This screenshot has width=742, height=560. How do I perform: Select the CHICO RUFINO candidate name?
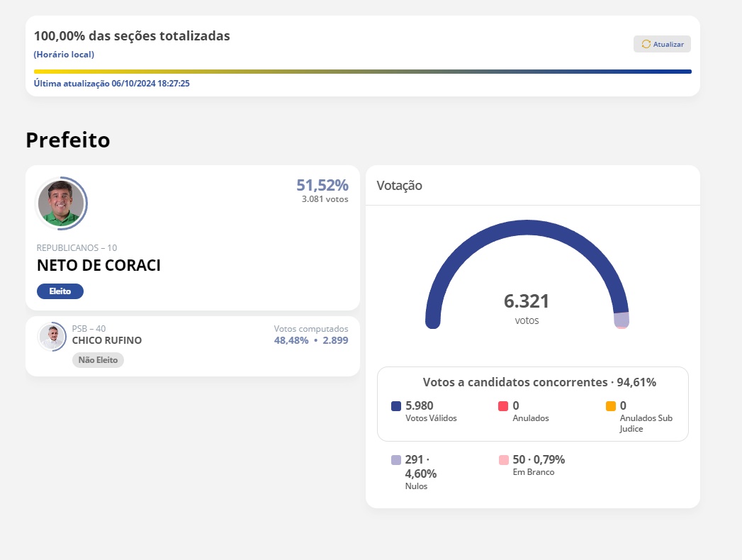pos(107,340)
